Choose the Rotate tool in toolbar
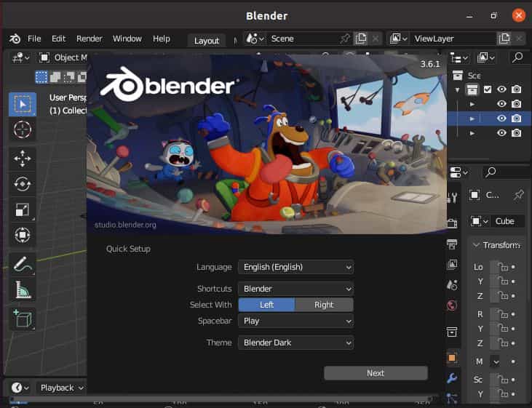This screenshot has width=532, height=408. (23, 184)
